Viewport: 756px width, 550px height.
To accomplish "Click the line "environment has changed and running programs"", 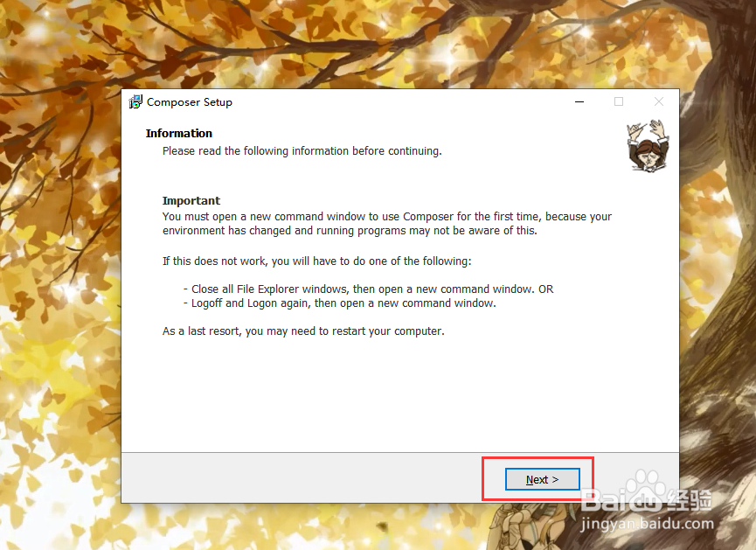I will [350, 231].
